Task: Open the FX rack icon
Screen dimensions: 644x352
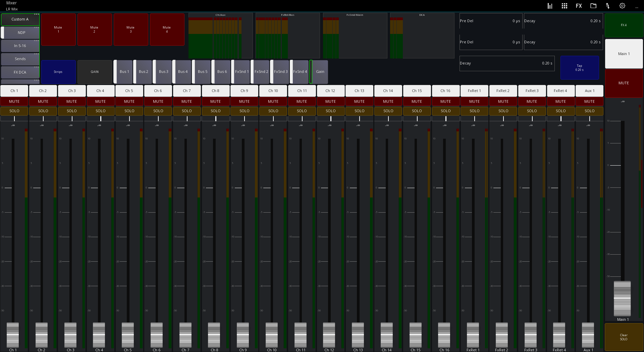Action: (x=579, y=6)
